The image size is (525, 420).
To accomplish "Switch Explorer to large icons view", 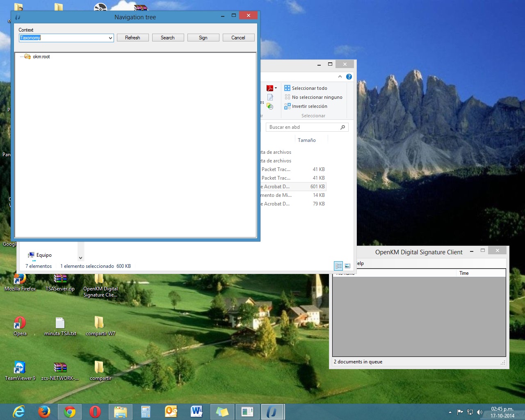I will point(347,266).
